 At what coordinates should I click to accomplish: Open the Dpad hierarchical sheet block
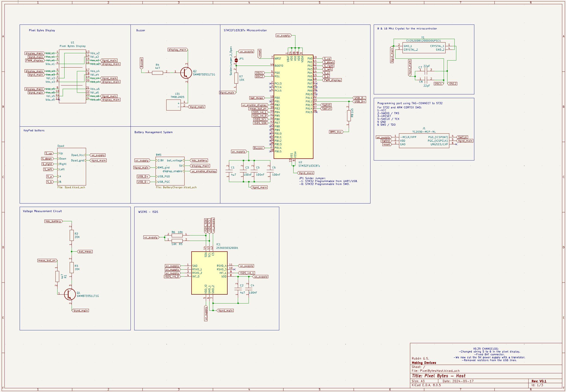pyautogui.click(x=72, y=167)
